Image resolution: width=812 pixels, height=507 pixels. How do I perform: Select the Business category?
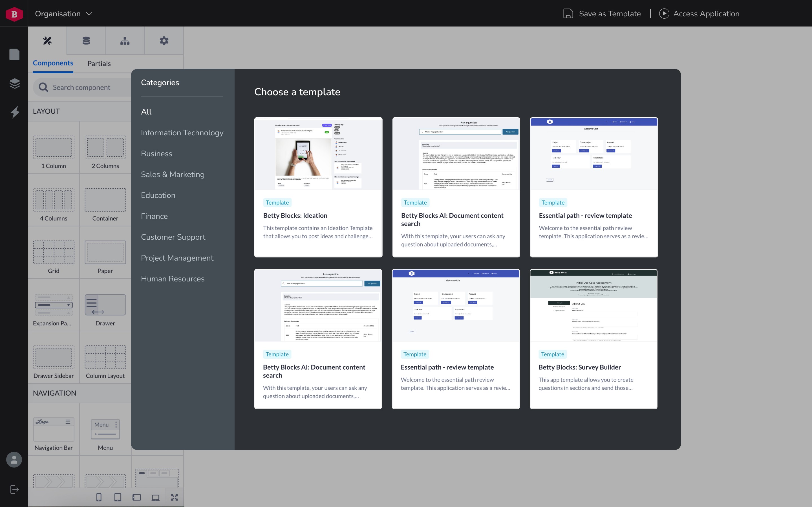click(156, 154)
